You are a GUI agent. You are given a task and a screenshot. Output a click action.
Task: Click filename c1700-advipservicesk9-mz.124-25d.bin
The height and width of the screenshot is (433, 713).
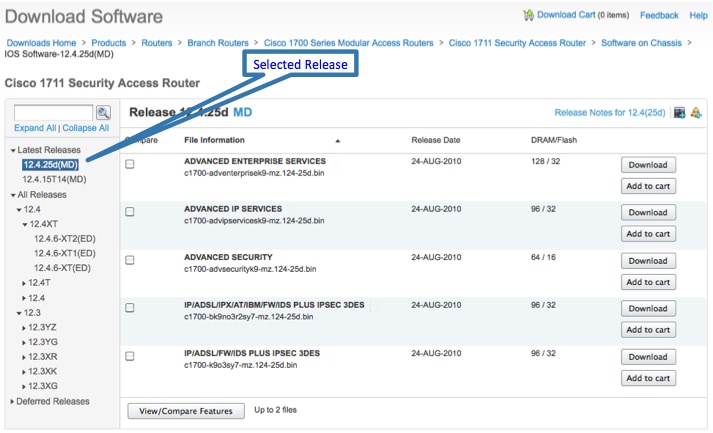pyautogui.click(x=254, y=221)
